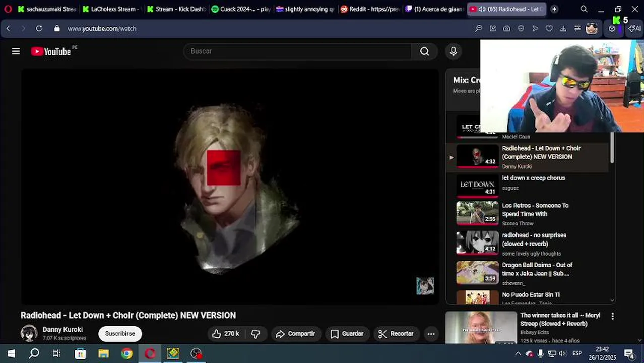The image size is (644, 363).
Task: Open Opera send/flow arrow icon
Action: [535, 29]
